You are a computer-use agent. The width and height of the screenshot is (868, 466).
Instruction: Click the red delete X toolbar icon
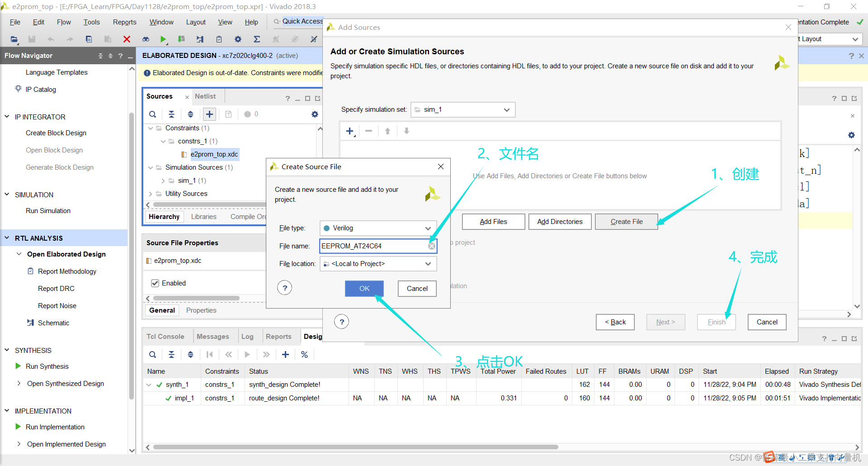coord(127,39)
